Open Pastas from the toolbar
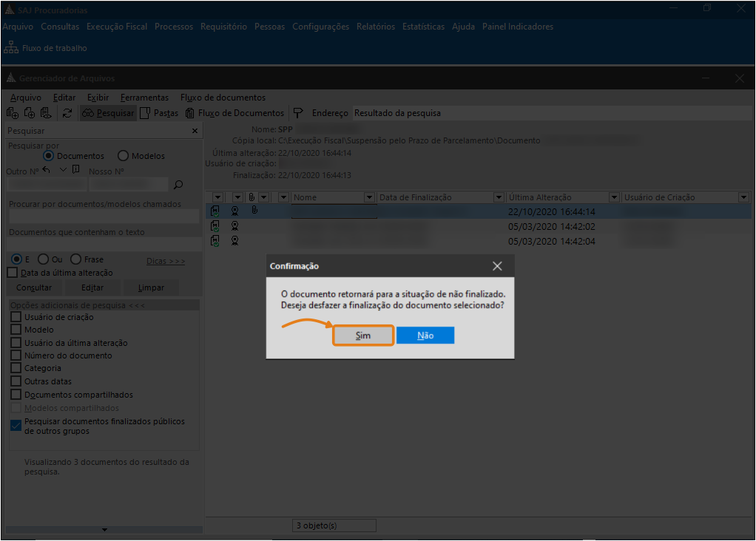The image size is (756, 541). coord(160,113)
